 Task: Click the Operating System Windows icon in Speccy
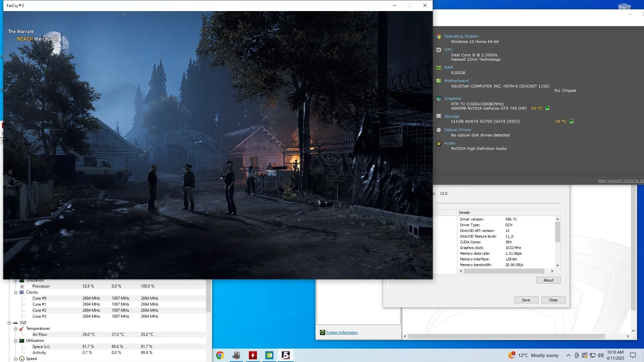point(439,37)
